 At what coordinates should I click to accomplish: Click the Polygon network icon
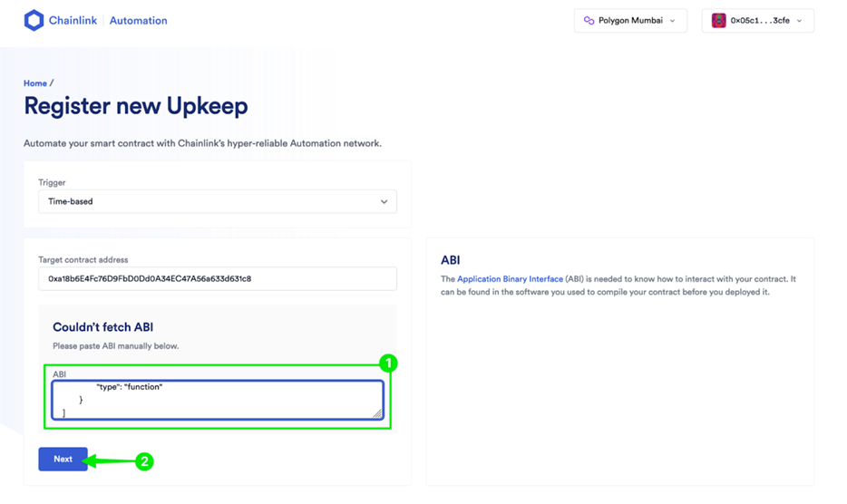(589, 21)
